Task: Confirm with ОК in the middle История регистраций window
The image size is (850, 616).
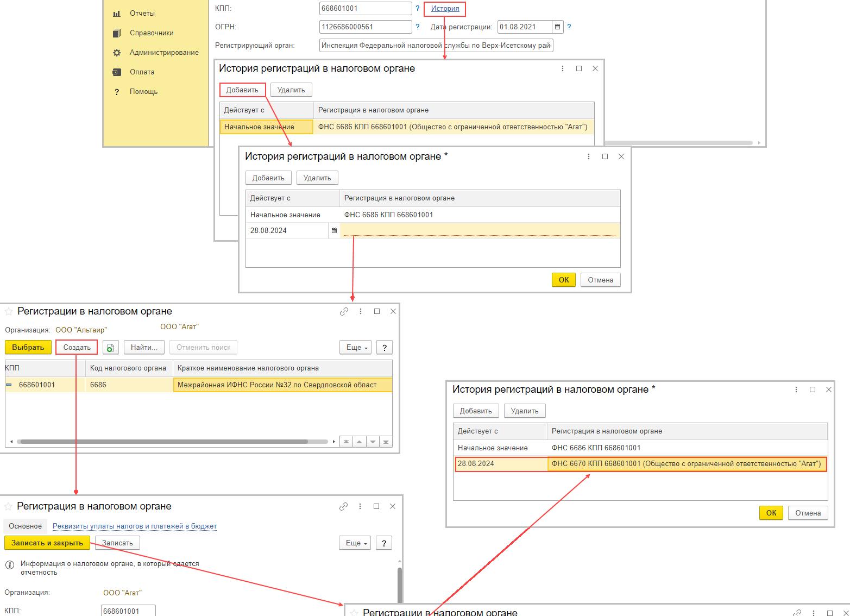Action: (564, 280)
